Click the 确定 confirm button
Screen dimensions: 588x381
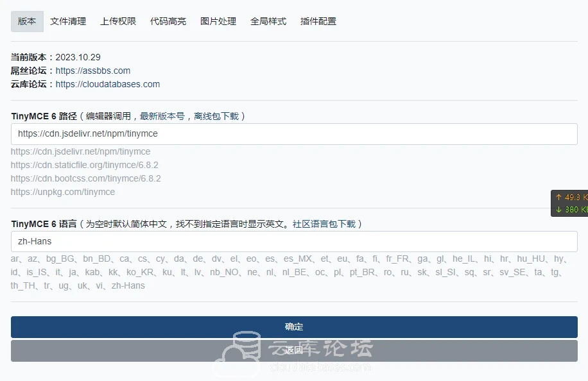(294, 326)
